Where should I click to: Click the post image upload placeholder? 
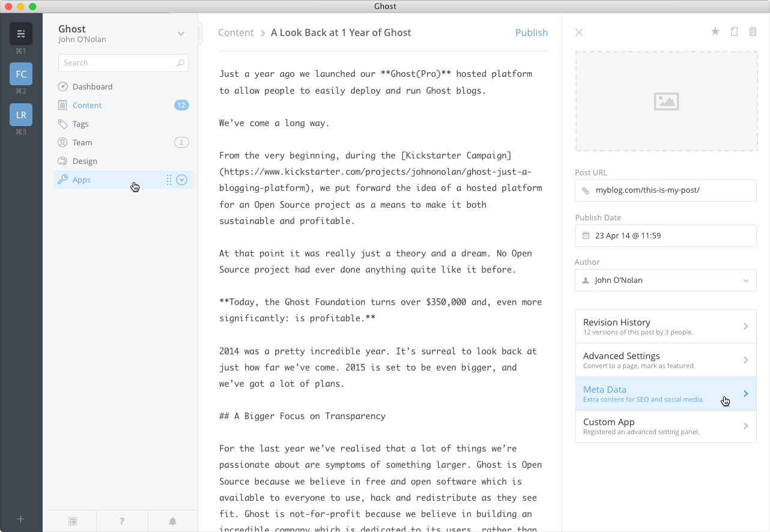click(x=665, y=101)
